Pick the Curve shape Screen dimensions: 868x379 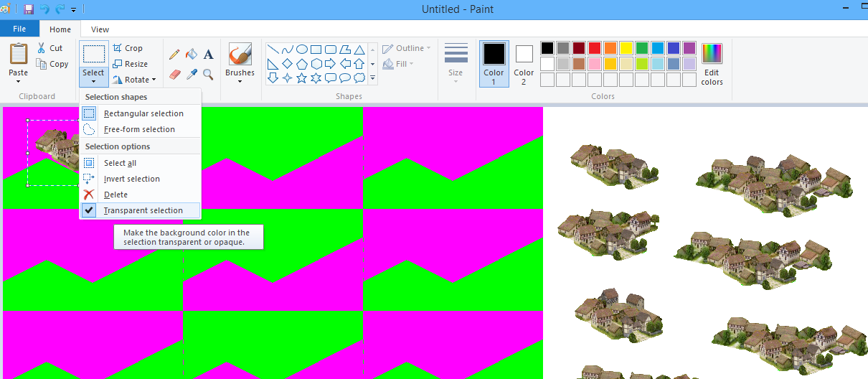point(288,50)
